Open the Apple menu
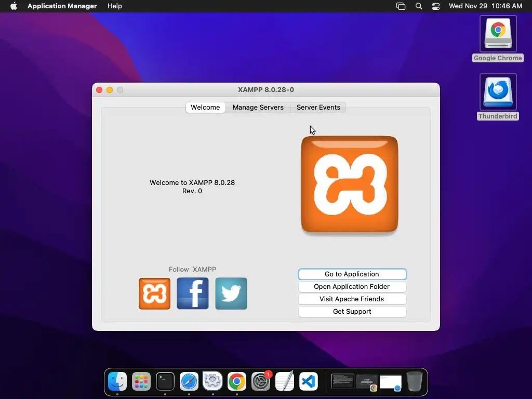The height and width of the screenshot is (399, 532). 14,6
